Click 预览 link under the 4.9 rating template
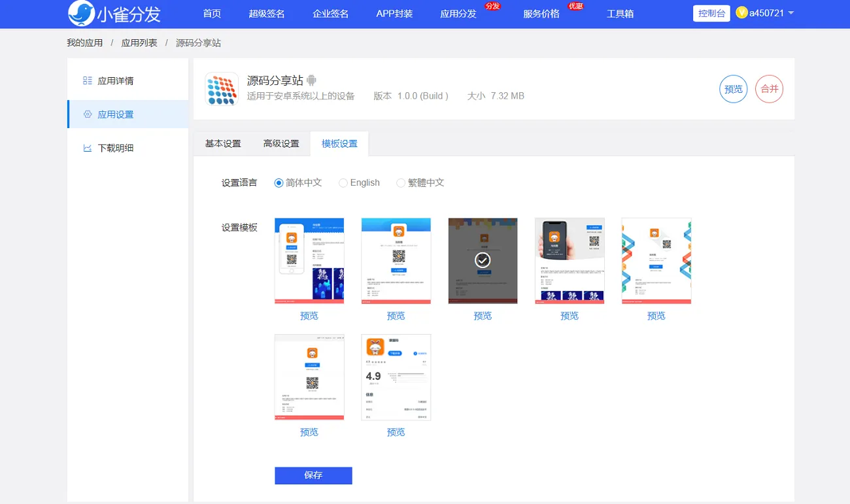This screenshot has width=850, height=504. (x=396, y=432)
